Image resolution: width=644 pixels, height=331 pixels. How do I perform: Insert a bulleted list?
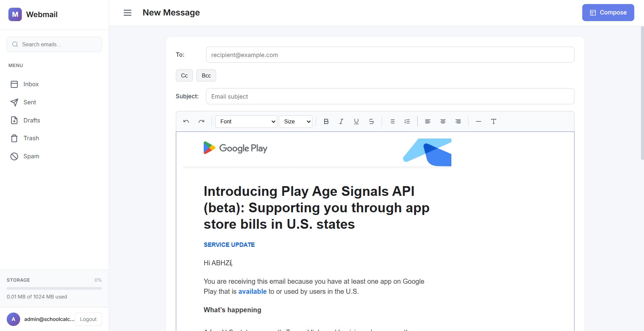392,121
